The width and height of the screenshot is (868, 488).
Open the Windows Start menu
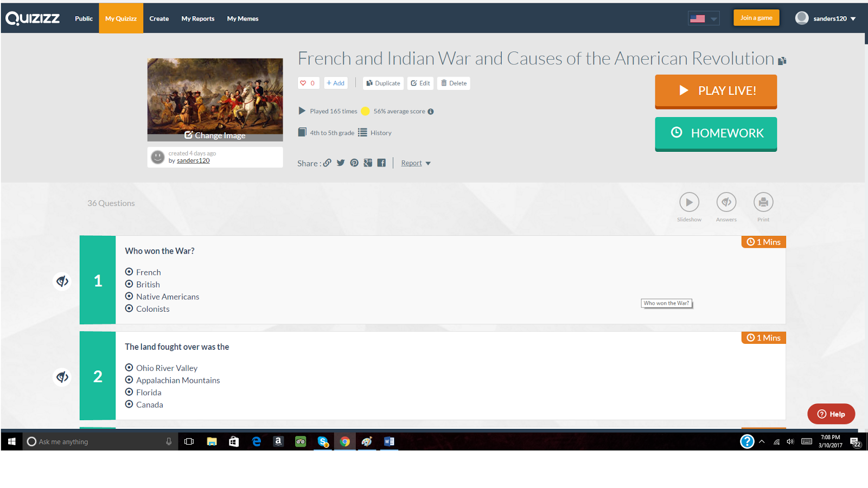coord(12,441)
